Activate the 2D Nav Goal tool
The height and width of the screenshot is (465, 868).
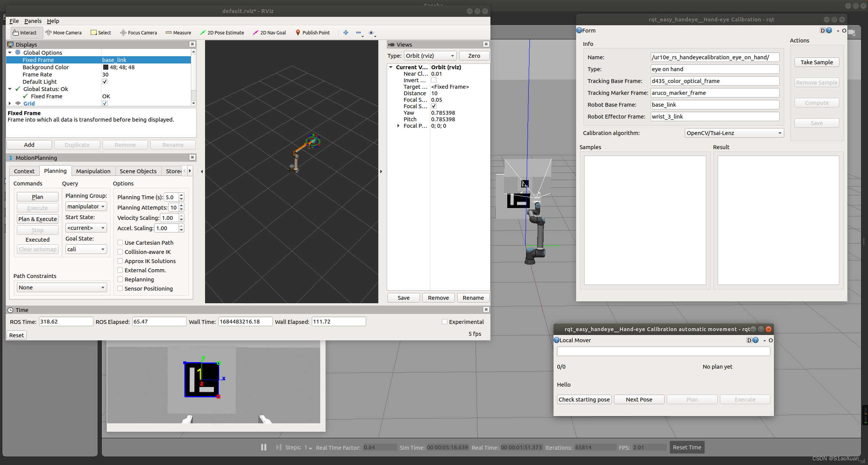[x=269, y=33]
